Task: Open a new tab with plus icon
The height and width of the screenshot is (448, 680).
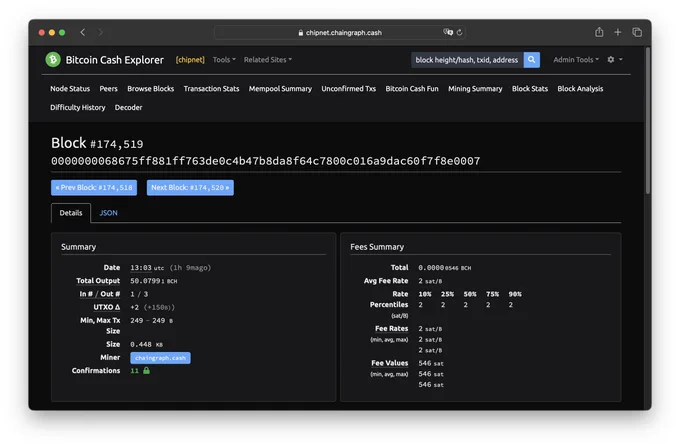Action: [x=618, y=32]
